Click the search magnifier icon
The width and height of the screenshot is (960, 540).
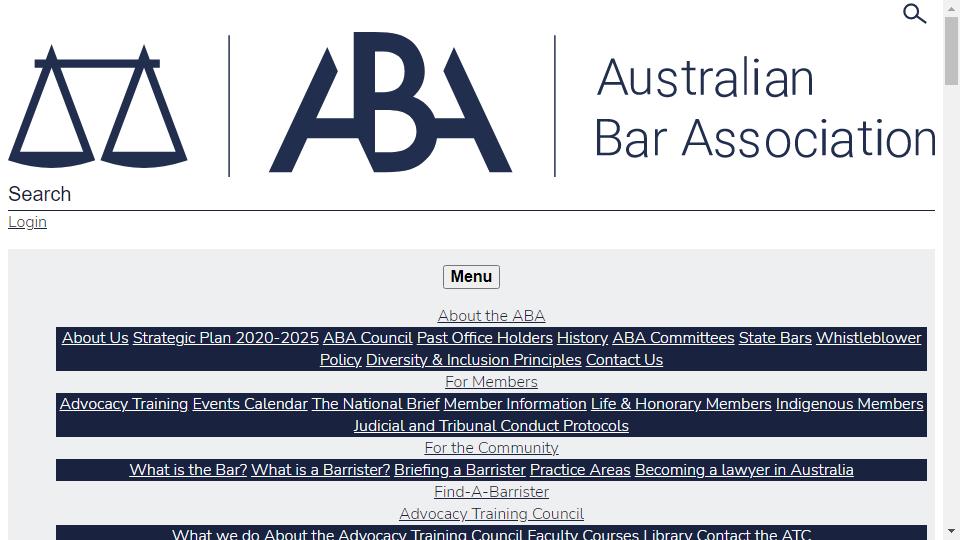915,13
